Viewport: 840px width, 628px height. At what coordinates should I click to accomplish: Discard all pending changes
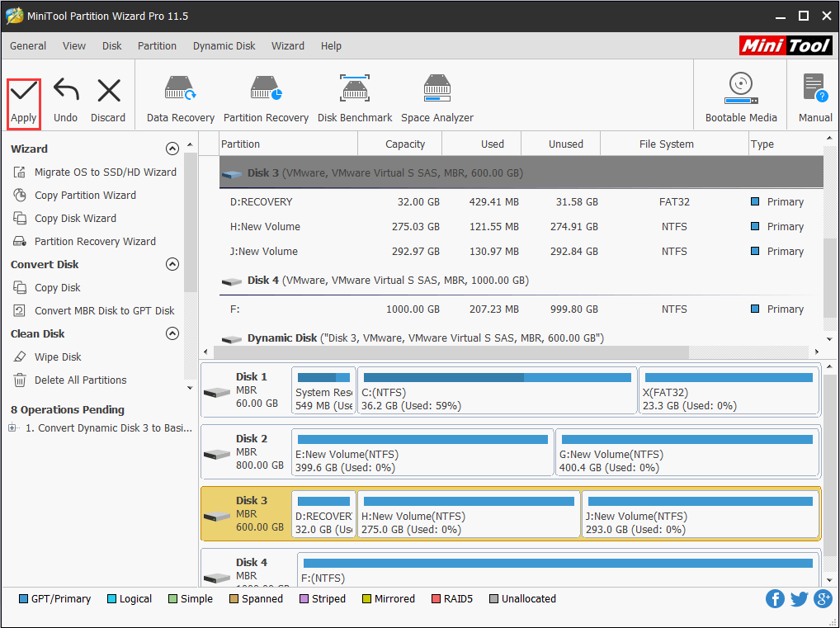tap(108, 102)
